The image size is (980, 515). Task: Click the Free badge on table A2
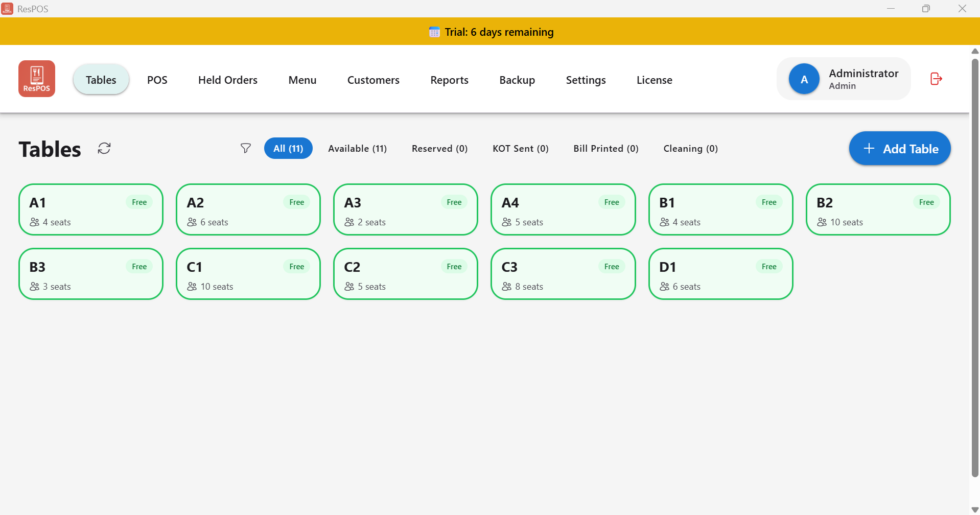tap(297, 202)
